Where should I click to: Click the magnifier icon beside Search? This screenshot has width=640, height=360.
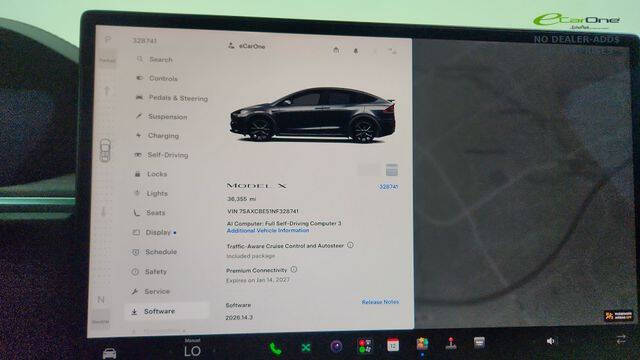click(140, 59)
